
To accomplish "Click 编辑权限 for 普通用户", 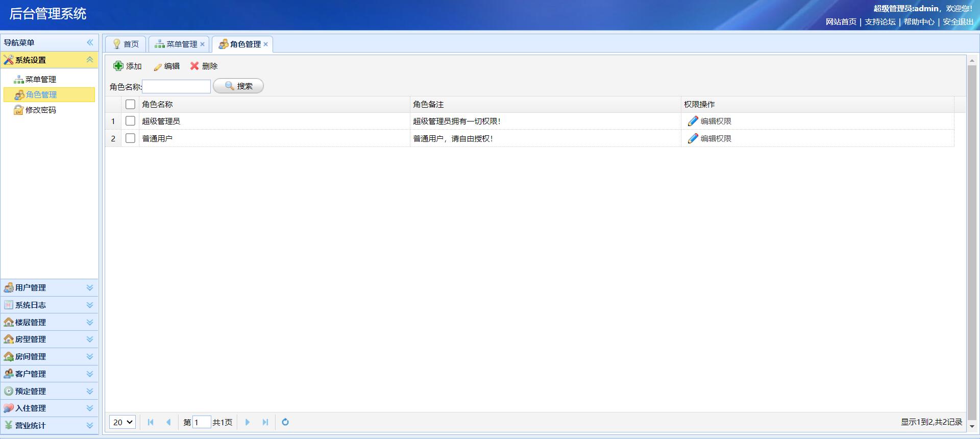I will (716, 138).
